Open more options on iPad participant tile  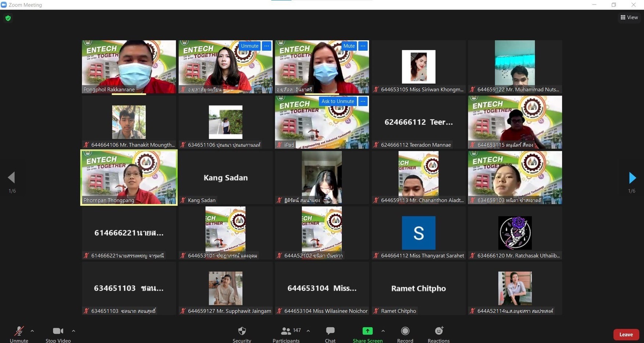point(363,101)
